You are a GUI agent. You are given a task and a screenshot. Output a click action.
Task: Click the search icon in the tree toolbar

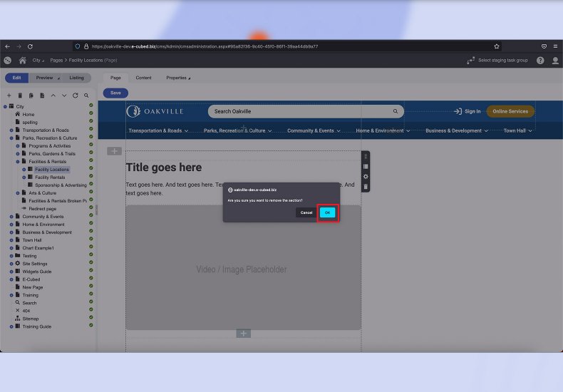86,95
